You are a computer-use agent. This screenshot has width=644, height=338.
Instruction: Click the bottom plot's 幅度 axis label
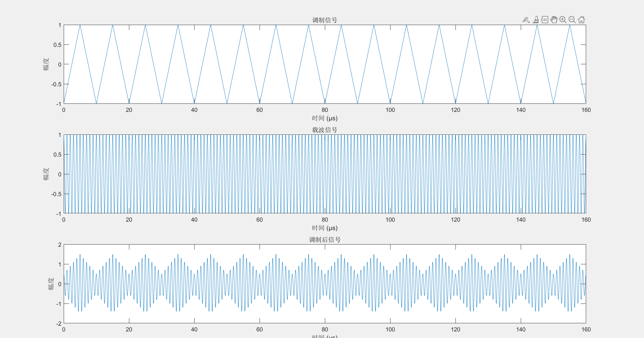point(51,284)
